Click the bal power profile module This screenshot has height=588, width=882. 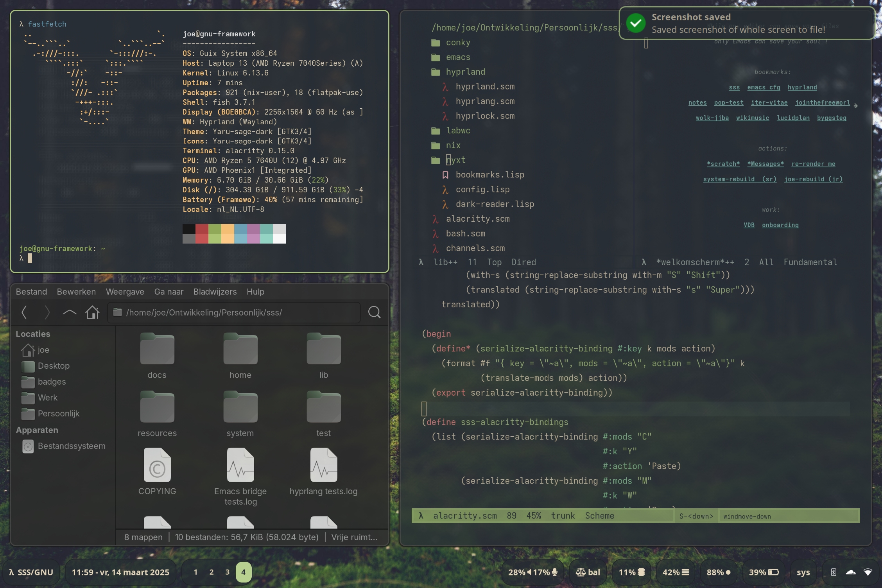click(x=588, y=572)
